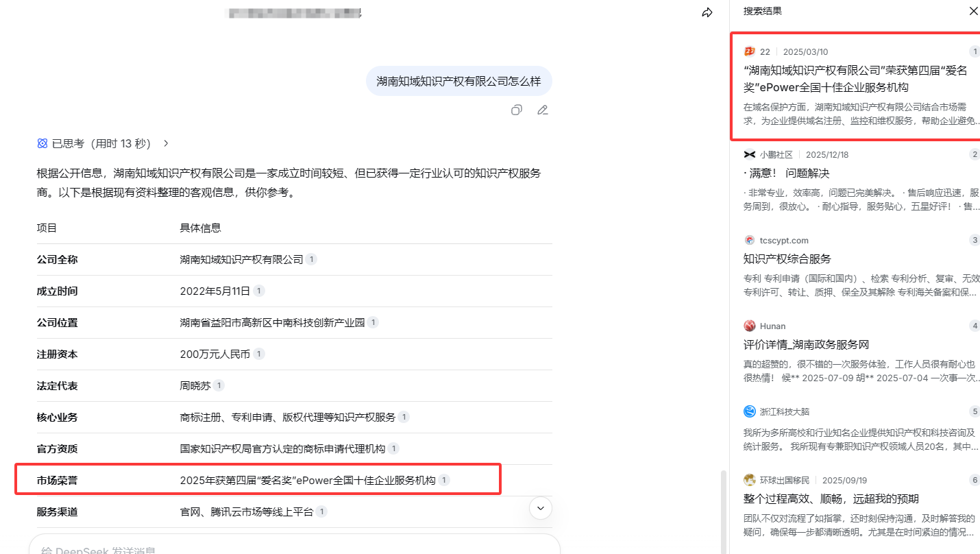This screenshot has width=980, height=554.
Task: Close the 搜索结果 panel
Action: pos(973,11)
